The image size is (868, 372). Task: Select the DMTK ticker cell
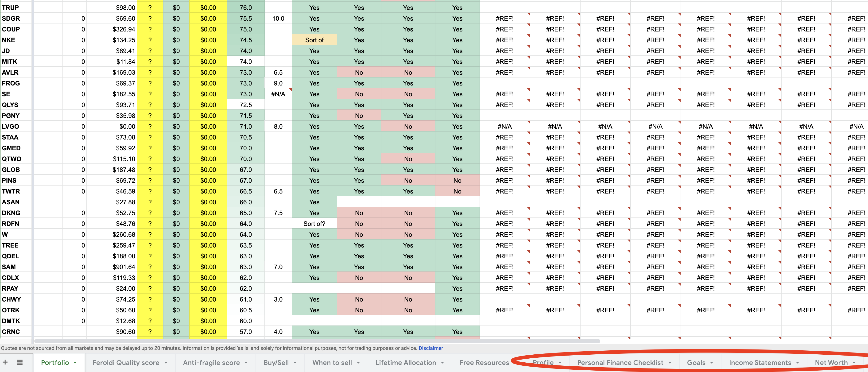click(x=16, y=321)
